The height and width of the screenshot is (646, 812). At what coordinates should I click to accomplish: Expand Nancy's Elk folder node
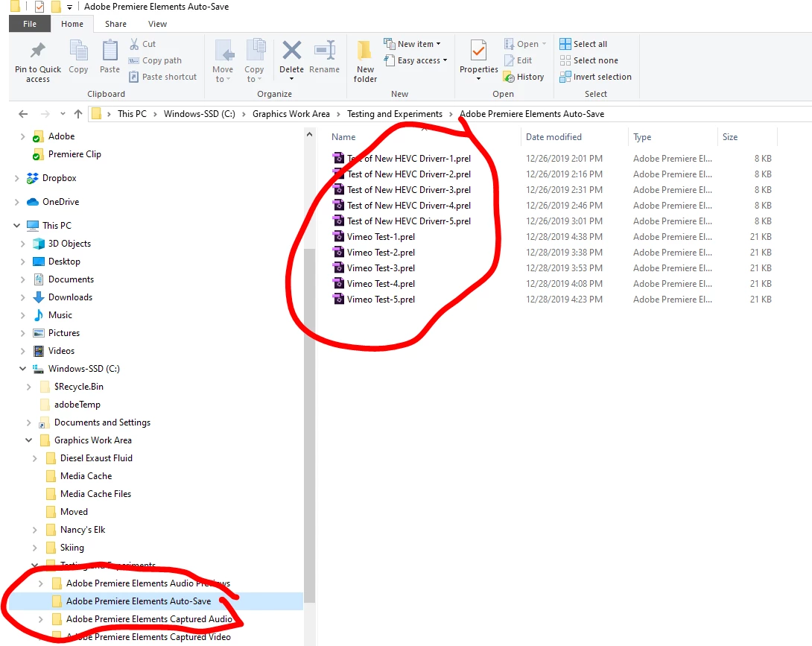tap(35, 530)
